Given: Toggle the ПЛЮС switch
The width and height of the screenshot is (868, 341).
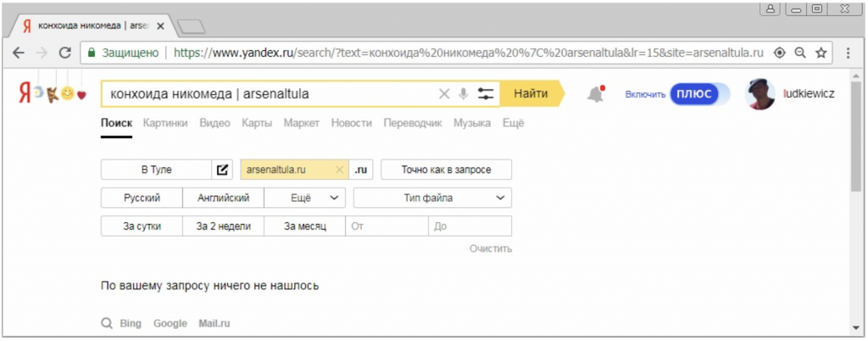Looking at the screenshot, I should tap(699, 94).
